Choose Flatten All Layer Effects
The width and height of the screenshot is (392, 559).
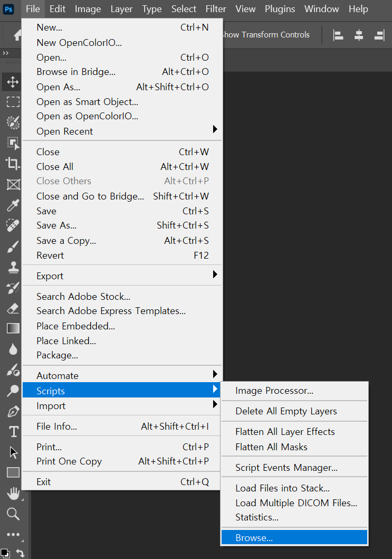(294, 432)
